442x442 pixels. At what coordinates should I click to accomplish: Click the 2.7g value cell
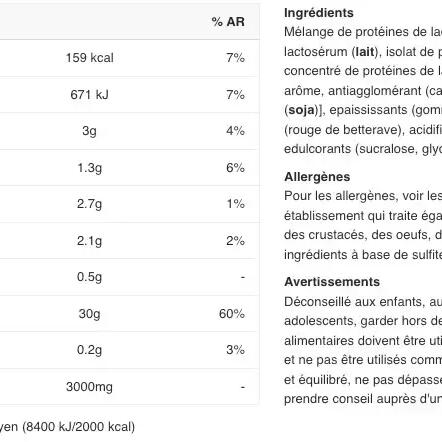89,204
